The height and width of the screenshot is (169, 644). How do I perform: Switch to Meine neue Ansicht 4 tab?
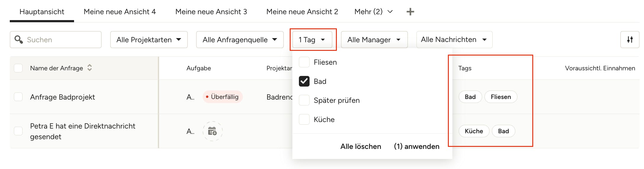tap(120, 12)
